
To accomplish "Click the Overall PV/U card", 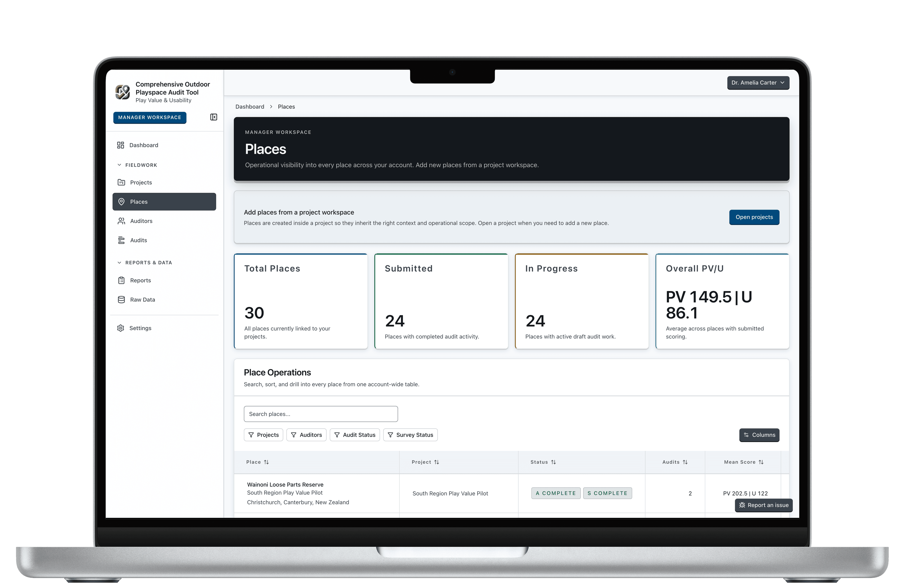I will 722,301.
